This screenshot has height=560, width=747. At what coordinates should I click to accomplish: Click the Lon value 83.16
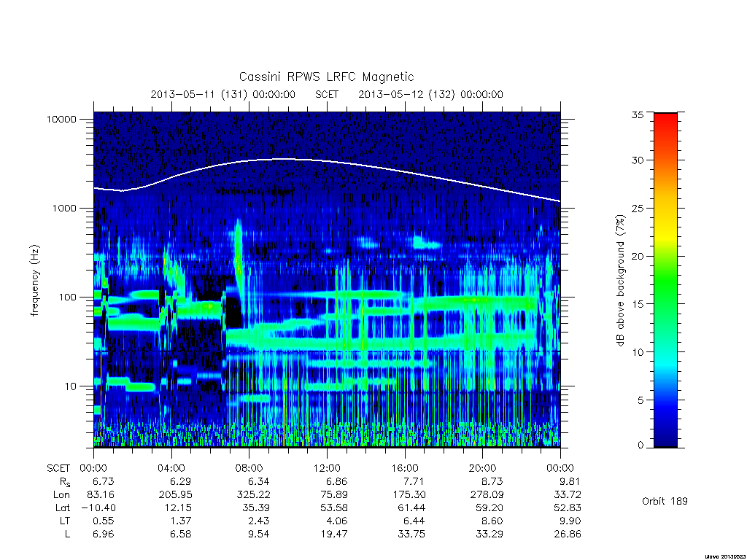100,495
